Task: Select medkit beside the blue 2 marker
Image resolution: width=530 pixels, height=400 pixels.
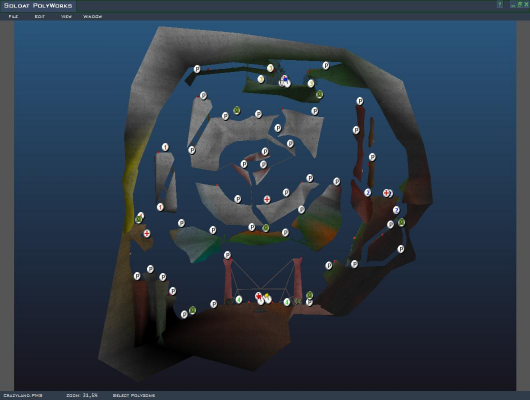Action: pyautogui.click(x=386, y=193)
